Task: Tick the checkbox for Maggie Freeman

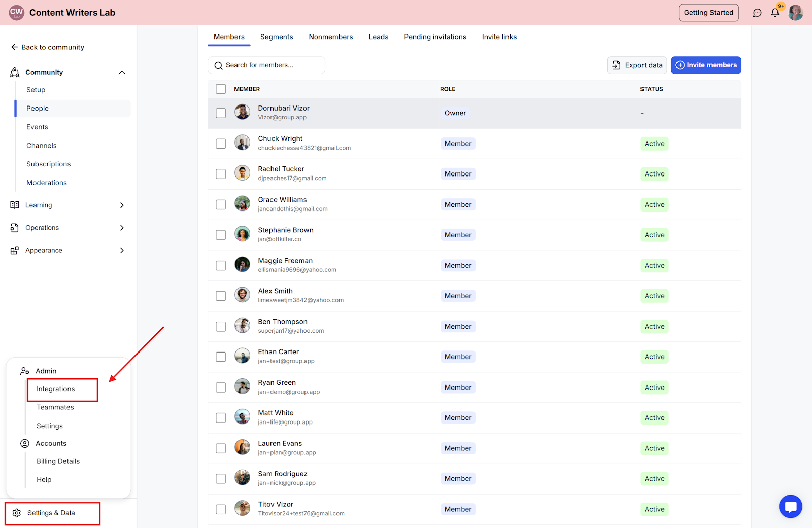Action: pyautogui.click(x=221, y=265)
